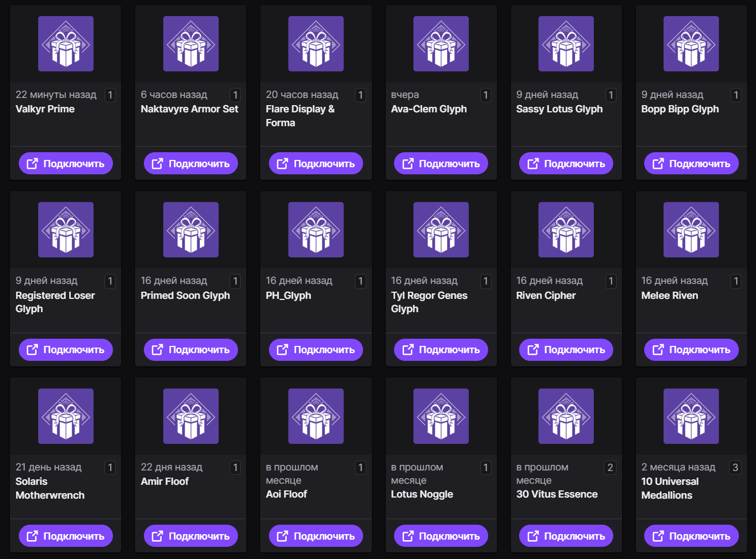Open the 10 Universal Medallions gift icon
The height and width of the screenshot is (559, 756).
(x=691, y=416)
